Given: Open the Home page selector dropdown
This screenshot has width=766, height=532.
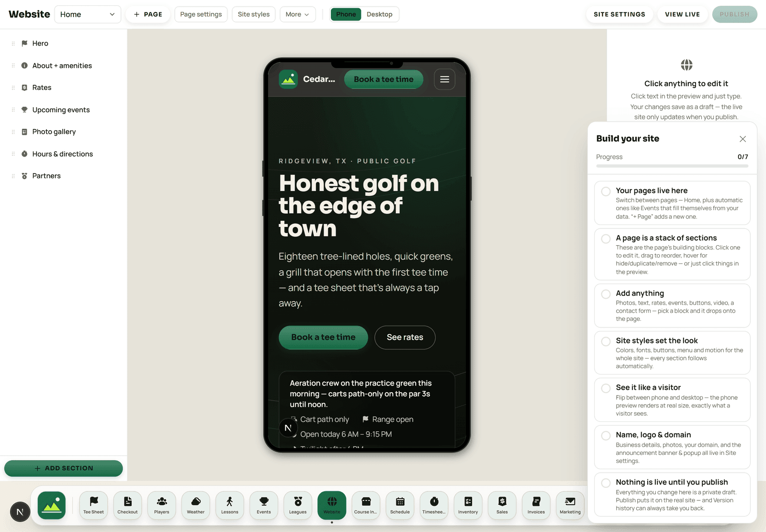Looking at the screenshot, I should click(88, 14).
